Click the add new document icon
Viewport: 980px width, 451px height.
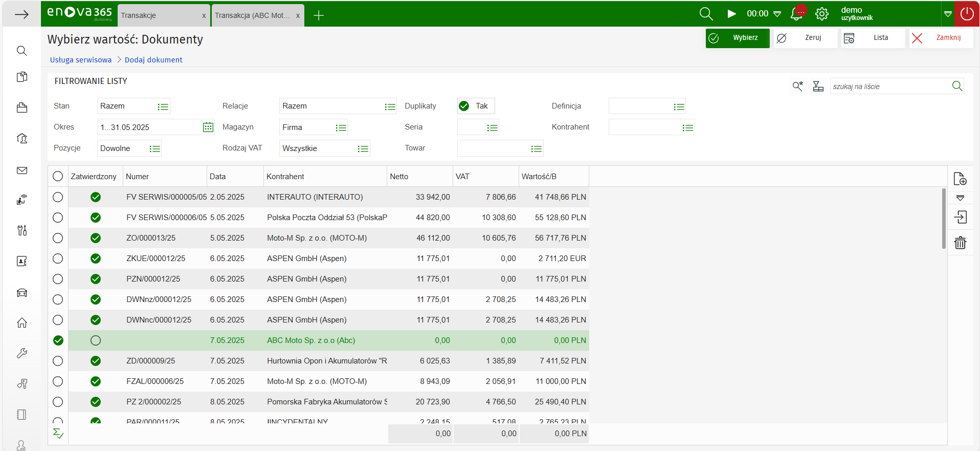(x=960, y=179)
